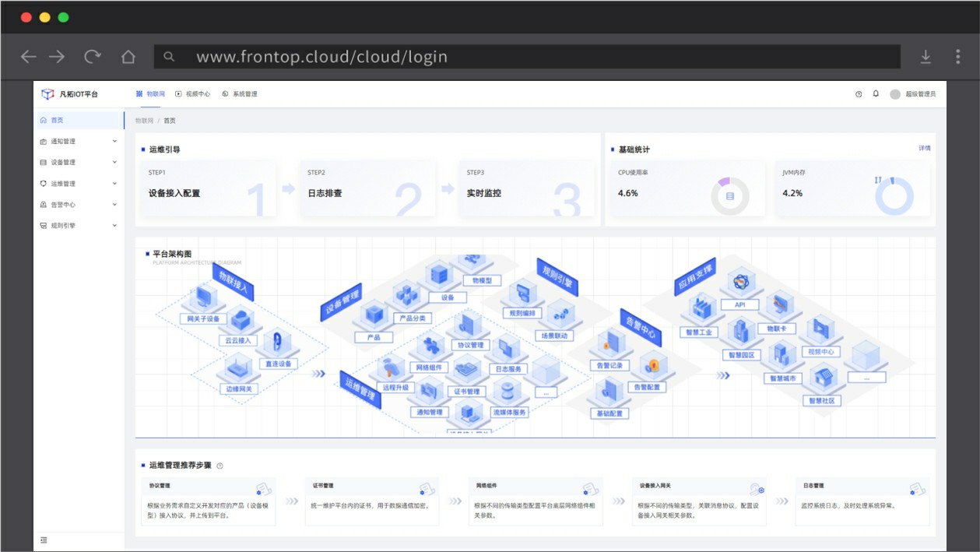The width and height of the screenshot is (980, 552).
Task: Open the 告警配置 icon in diagram
Action: click(x=652, y=365)
